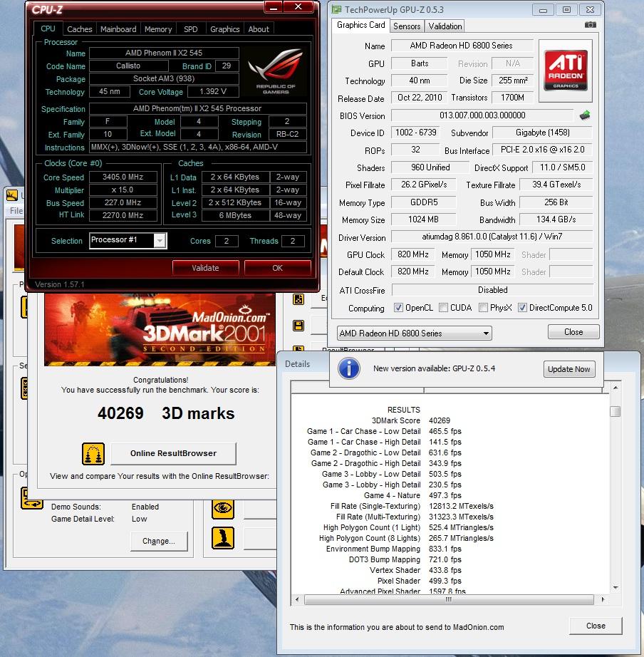Click the Validate button in CPU-Z
Viewport: 644px width, 657px height.
[x=205, y=268]
